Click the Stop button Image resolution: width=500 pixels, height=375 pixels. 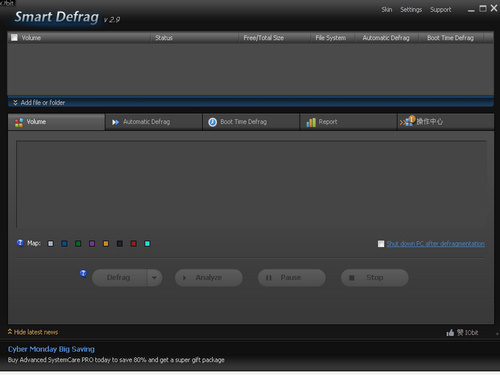click(374, 278)
